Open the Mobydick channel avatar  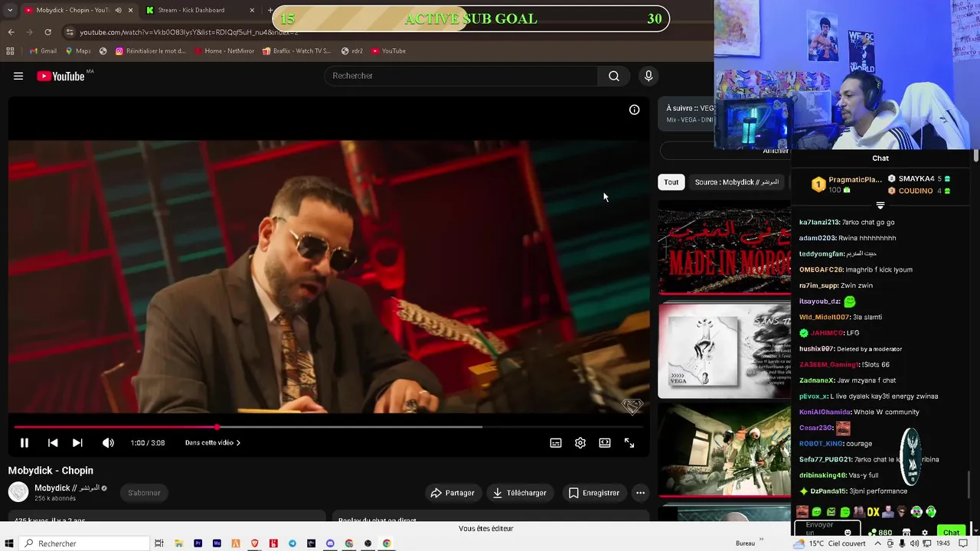(18, 492)
